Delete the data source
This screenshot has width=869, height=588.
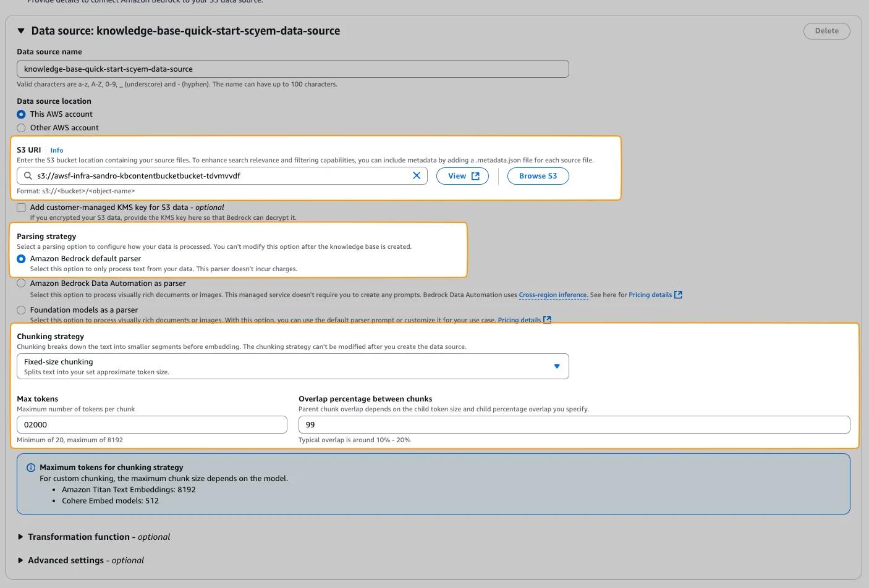[826, 31]
